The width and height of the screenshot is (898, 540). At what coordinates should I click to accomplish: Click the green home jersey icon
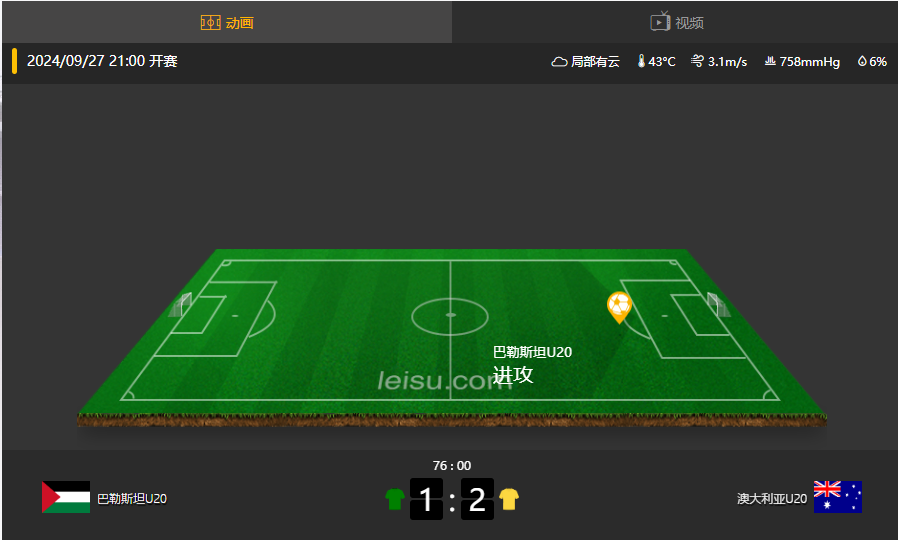click(395, 499)
